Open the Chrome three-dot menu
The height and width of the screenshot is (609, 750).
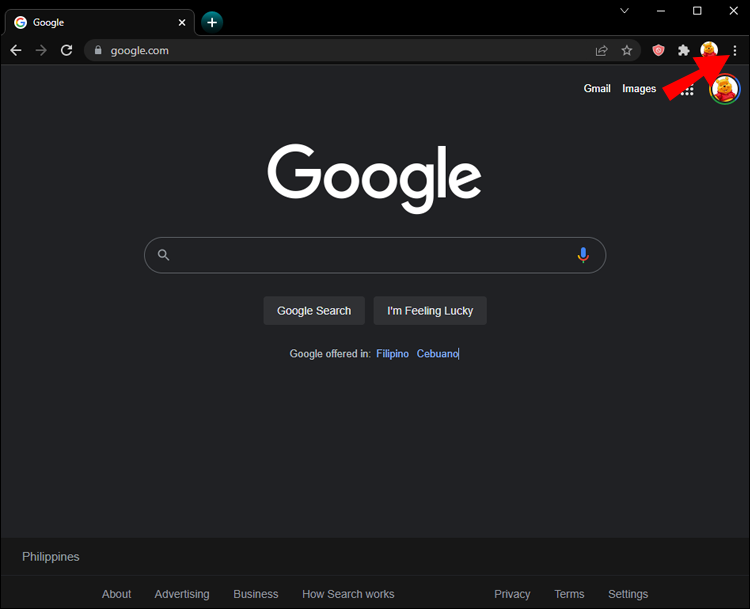(735, 50)
